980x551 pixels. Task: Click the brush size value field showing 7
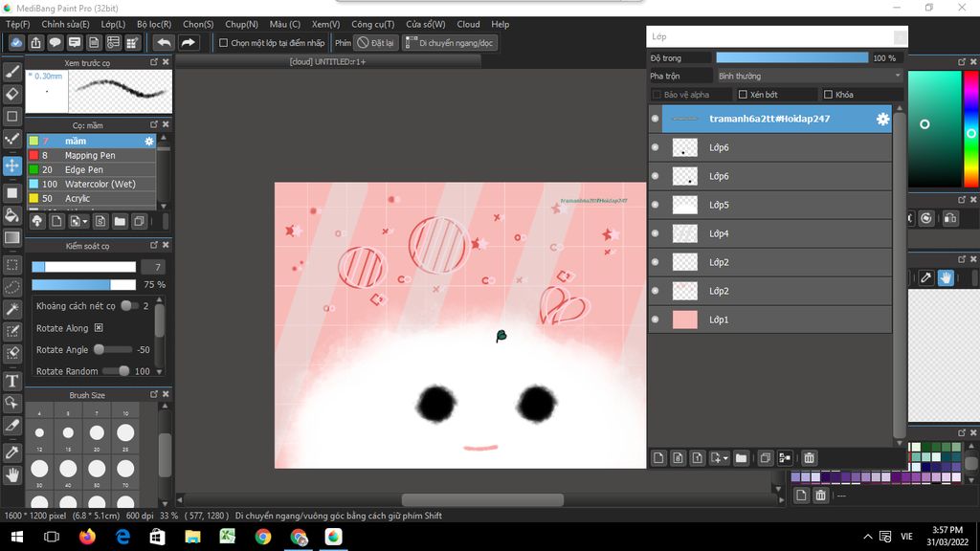pos(153,268)
